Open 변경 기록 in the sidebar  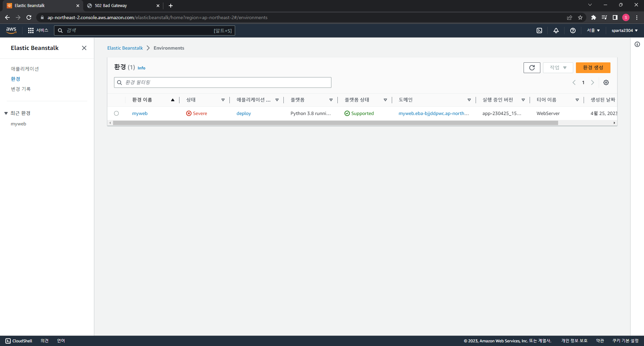(21, 89)
